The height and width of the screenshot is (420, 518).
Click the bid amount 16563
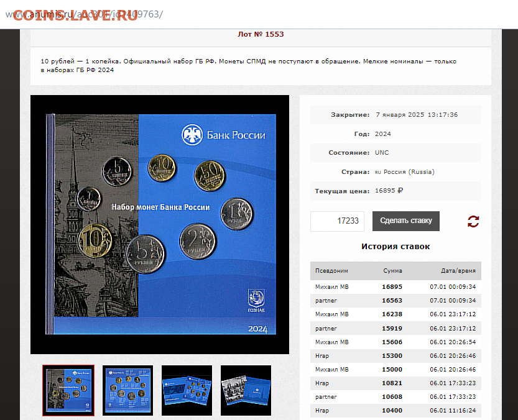[x=392, y=301]
